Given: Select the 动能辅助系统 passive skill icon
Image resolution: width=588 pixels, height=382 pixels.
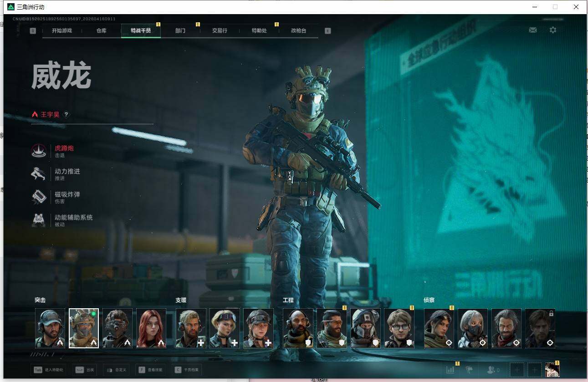Looking at the screenshot, I should click(x=39, y=220).
